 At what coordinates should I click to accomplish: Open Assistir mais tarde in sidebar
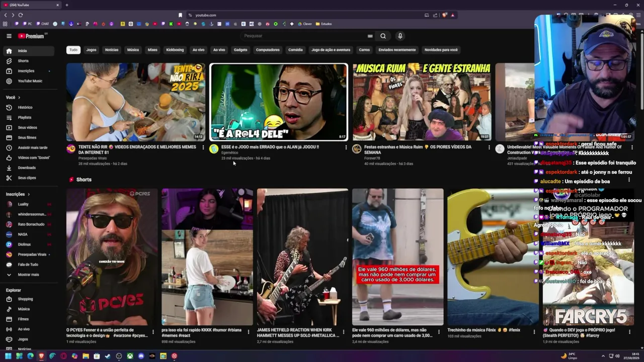(x=30, y=147)
